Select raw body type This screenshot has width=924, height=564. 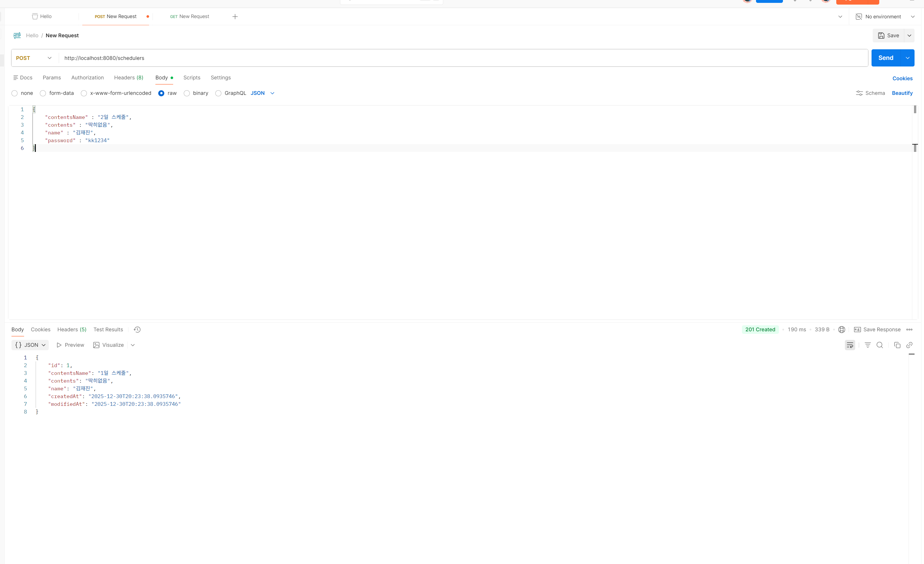pyautogui.click(x=161, y=93)
